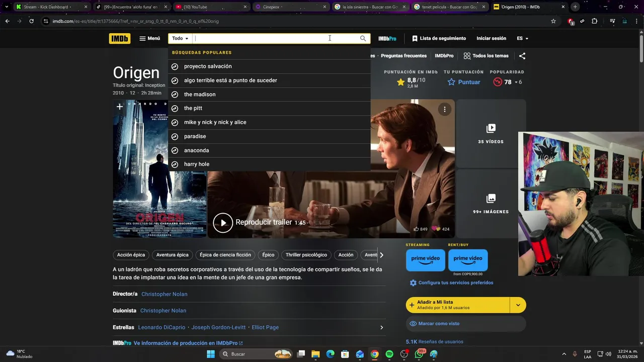Select suggestion 'mike y nick y nick y alice'
Screen dimensions: 644x362
[x=269, y=122]
